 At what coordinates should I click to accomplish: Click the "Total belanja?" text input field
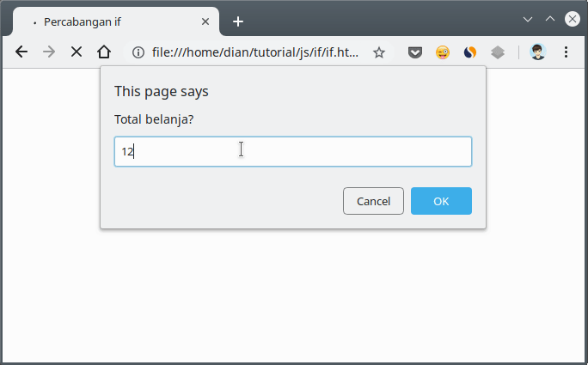pyautogui.click(x=292, y=151)
